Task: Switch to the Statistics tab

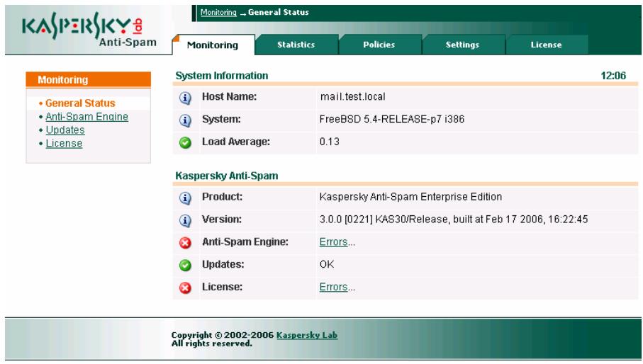Action: pos(296,45)
